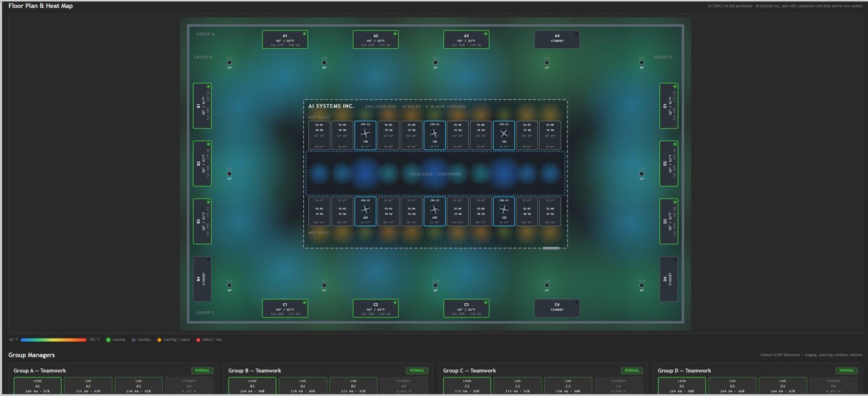Open CRAC unit B1 on the left wall

tap(202, 106)
